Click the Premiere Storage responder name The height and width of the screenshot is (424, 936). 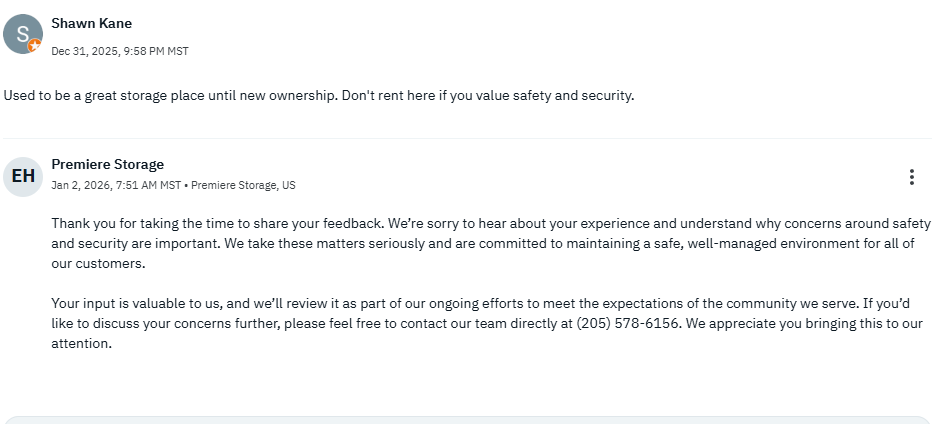pos(107,164)
